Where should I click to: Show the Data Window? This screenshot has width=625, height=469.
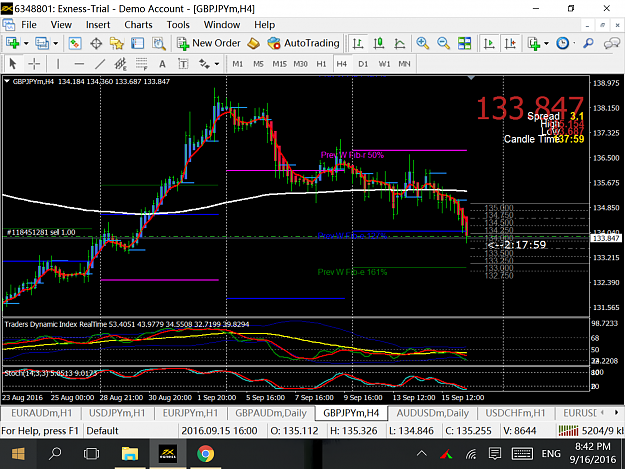pos(96,43)
